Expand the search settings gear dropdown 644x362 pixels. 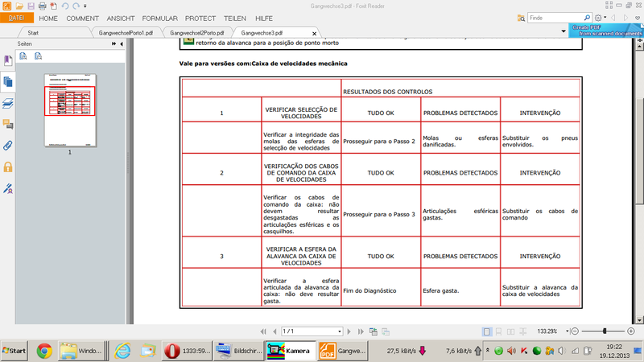pyautogui.click(x=600, y=18)
